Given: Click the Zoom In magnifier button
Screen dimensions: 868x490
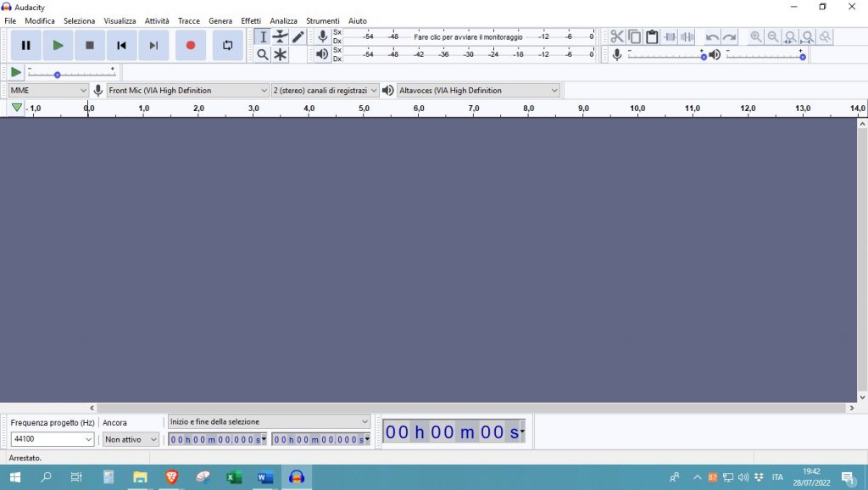Looking at the screenshot, I should click(x=756, y=37).
